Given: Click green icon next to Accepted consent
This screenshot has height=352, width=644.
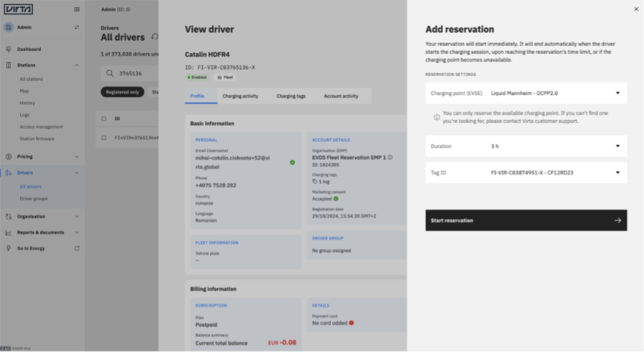Looking at the screenshot, I should tap(336, 199).
